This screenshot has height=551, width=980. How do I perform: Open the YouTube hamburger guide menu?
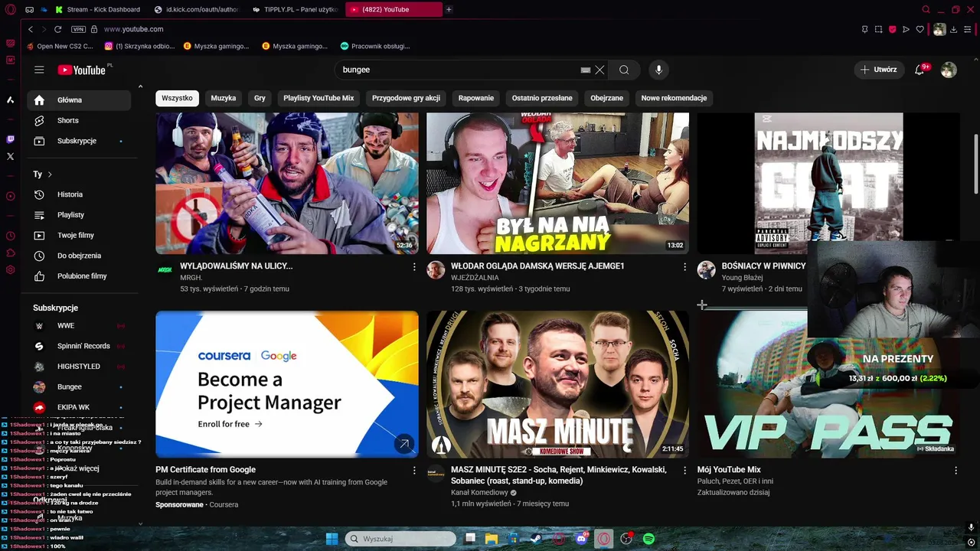coord(39,70)
